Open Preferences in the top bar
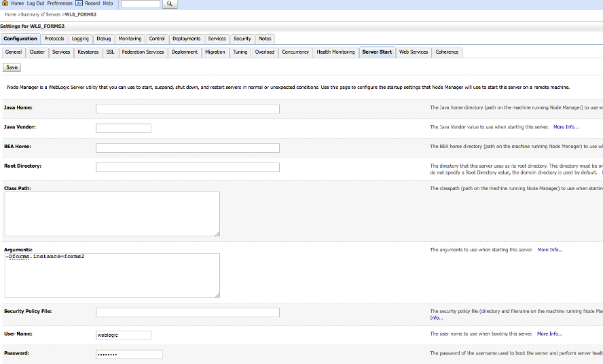Viewport: 603px width, 364px height. (x=60, y=3)
